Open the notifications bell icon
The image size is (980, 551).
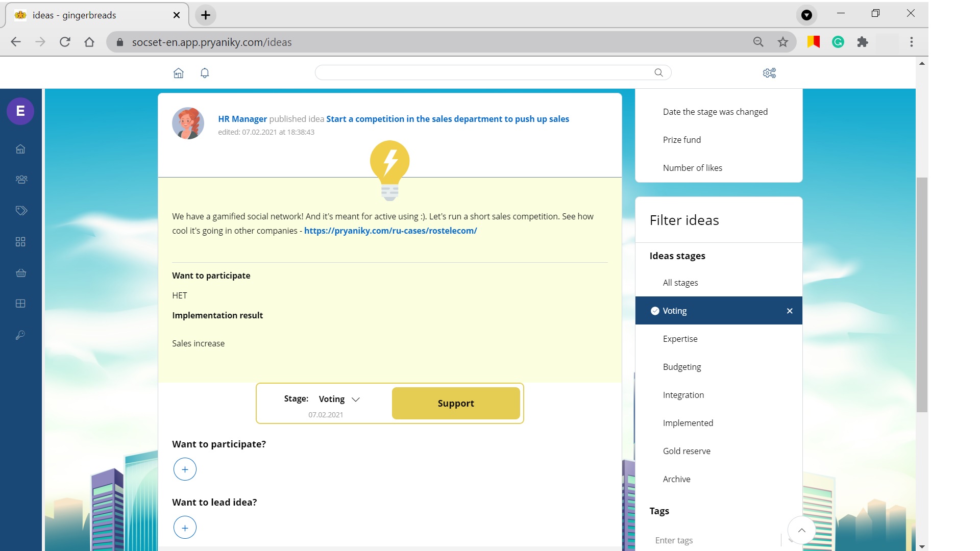(205, 73)
